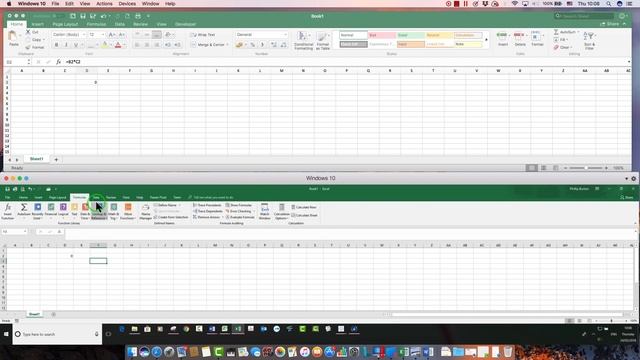
Task: Click Windows Excel name box
Action: point(13,231)
